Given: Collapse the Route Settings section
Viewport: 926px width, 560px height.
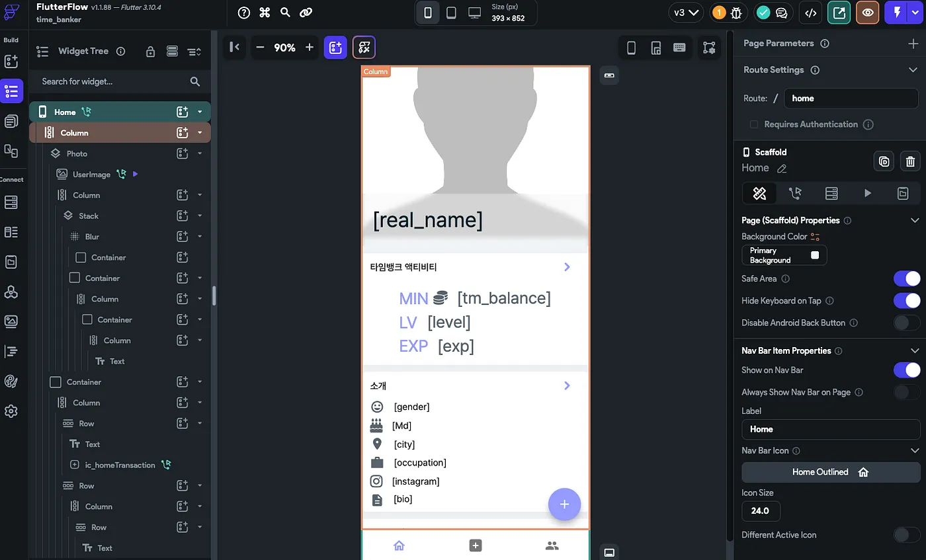Looking at the screenshot, I should pyautogui.click(x=913, y=70).
